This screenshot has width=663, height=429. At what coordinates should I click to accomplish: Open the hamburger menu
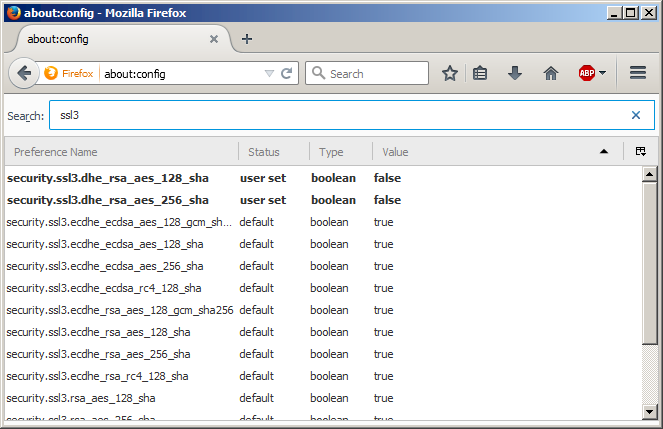tap(638, 74)
